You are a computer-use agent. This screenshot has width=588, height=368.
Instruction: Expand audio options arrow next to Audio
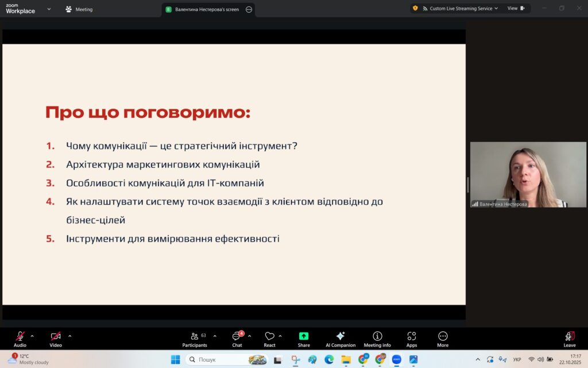pyautogui.click(x=32, y=336)
